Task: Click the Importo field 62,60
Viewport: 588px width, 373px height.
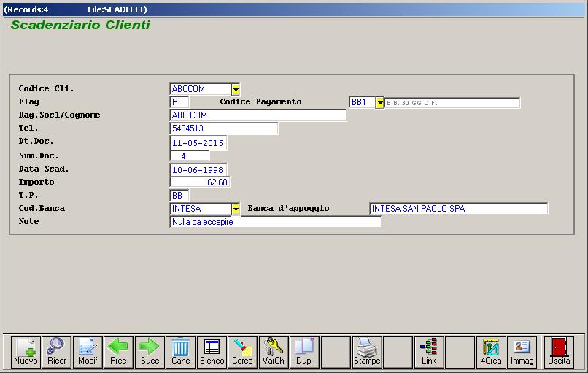Action: (199, 182)
